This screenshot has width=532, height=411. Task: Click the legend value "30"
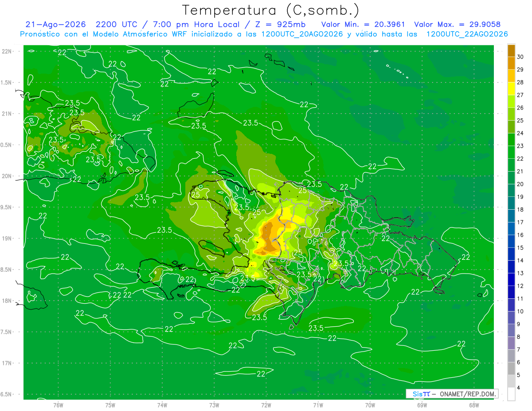click(x=520, y=57)
